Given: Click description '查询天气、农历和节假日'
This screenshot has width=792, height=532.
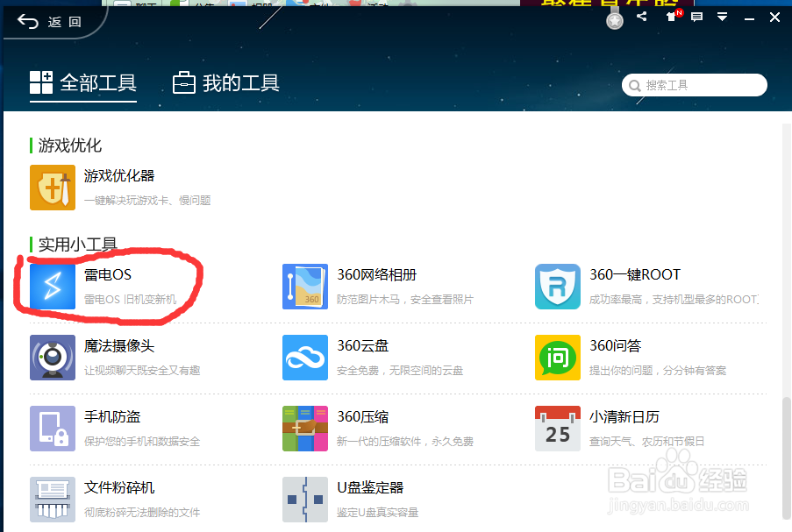Looking at the screenshot, I should 647,442.
